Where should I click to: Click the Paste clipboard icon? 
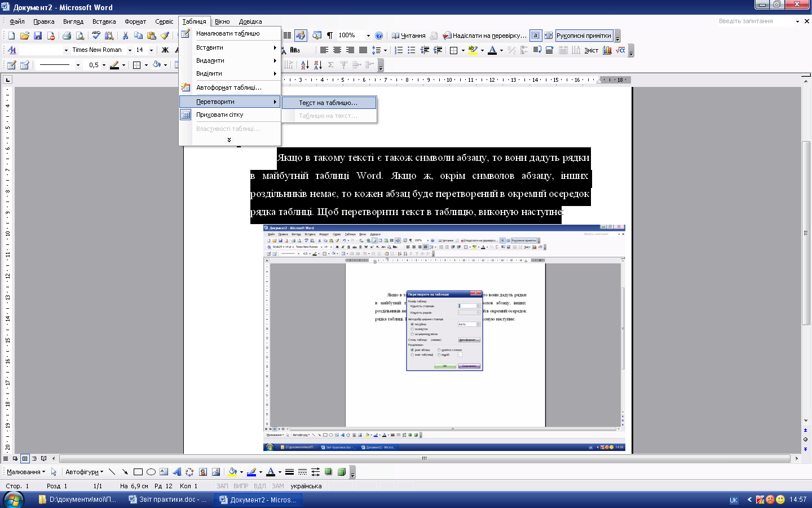tap(152, 36)
